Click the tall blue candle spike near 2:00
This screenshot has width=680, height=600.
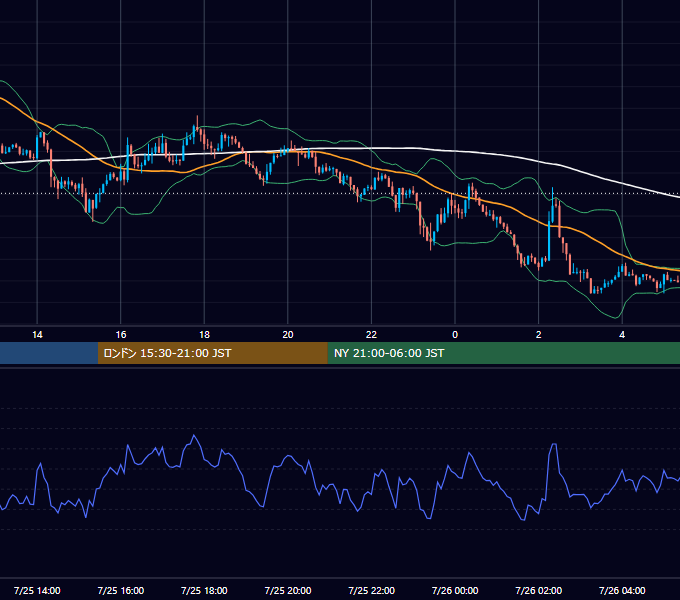click(x=549, y=241)
